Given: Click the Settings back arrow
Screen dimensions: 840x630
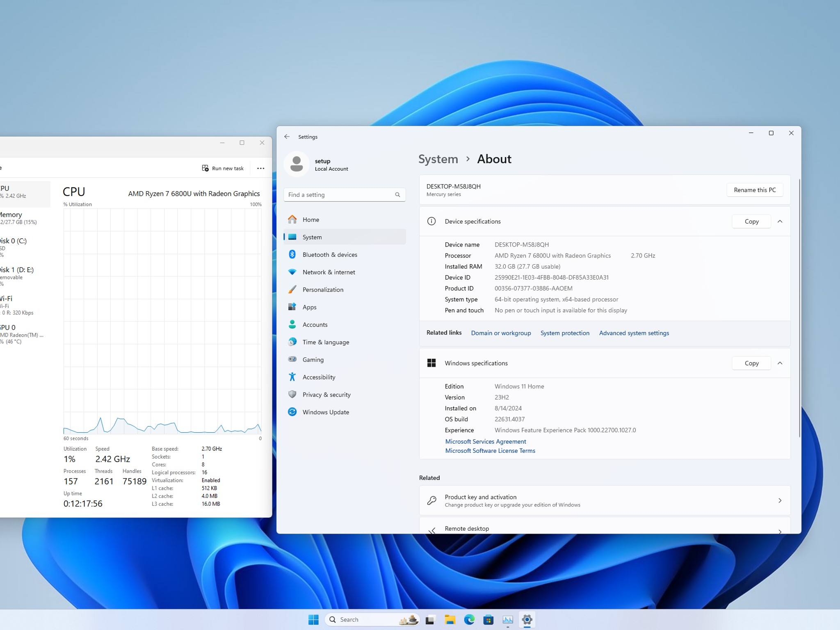Looking at the screenshot, I should (287, 137).
